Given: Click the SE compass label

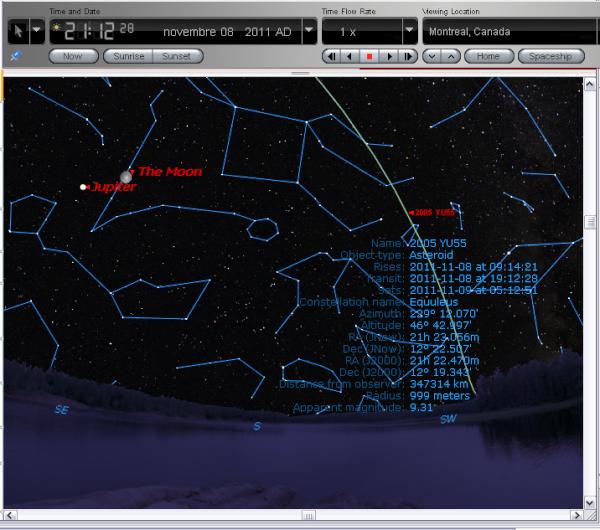Looking at the screenshot, I should [62, 410].
